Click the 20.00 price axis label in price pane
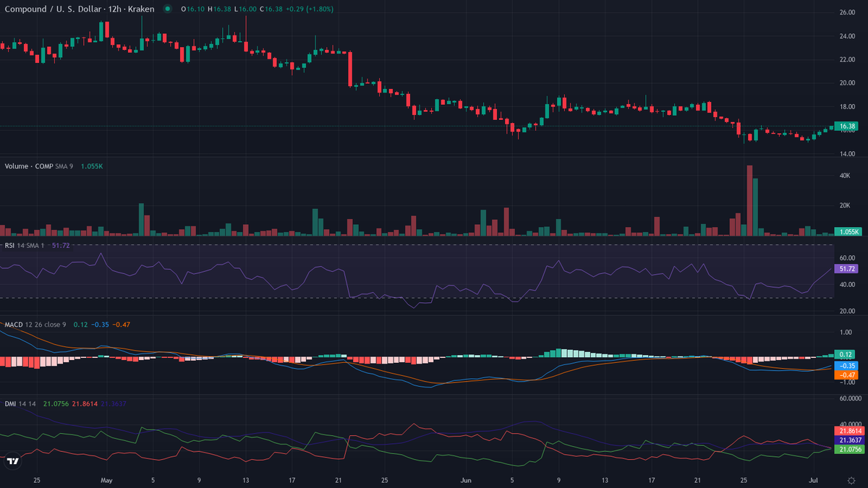 tap(848, 83)
